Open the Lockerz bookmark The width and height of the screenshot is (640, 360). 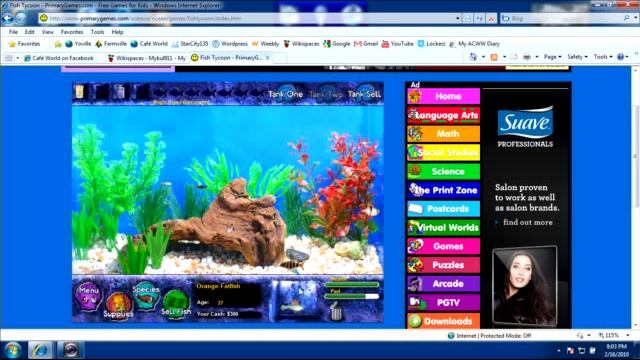[431, 44]
